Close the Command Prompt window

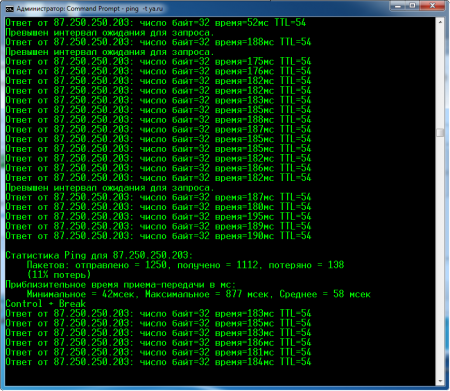(x=432, y=6)
